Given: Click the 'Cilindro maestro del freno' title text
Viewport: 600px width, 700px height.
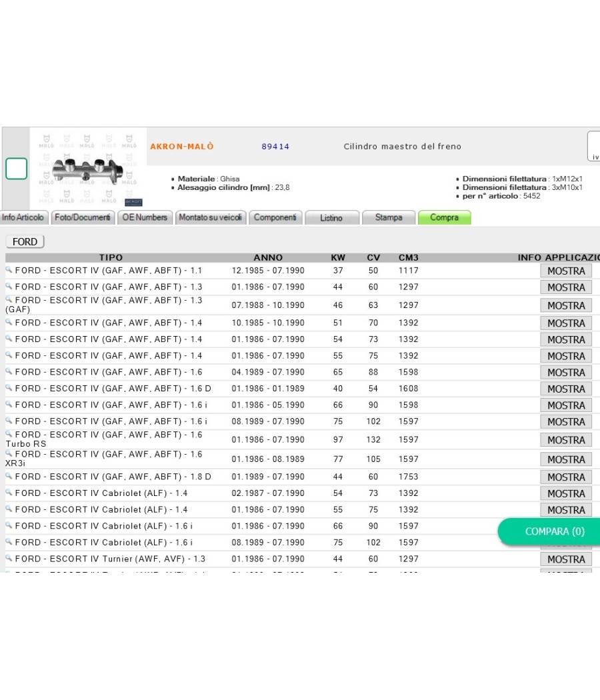Looking at the screenshot, I should (x=402, y=147).
